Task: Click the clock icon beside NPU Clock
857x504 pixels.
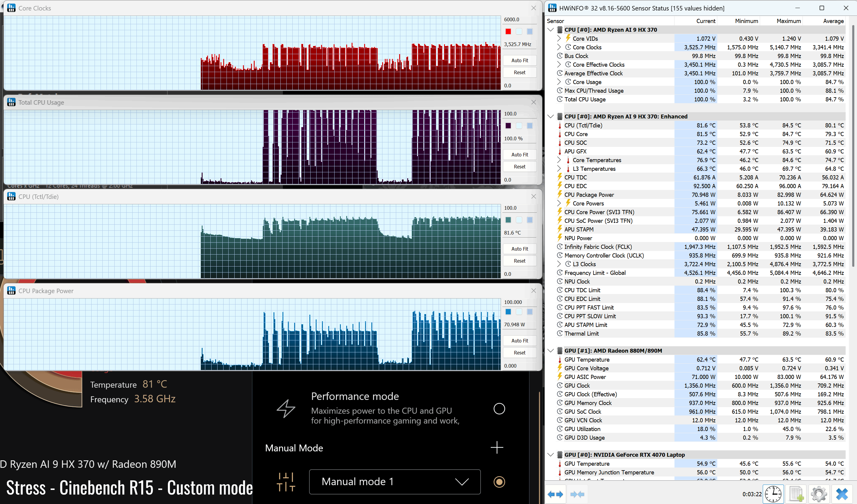Action: 560,281
